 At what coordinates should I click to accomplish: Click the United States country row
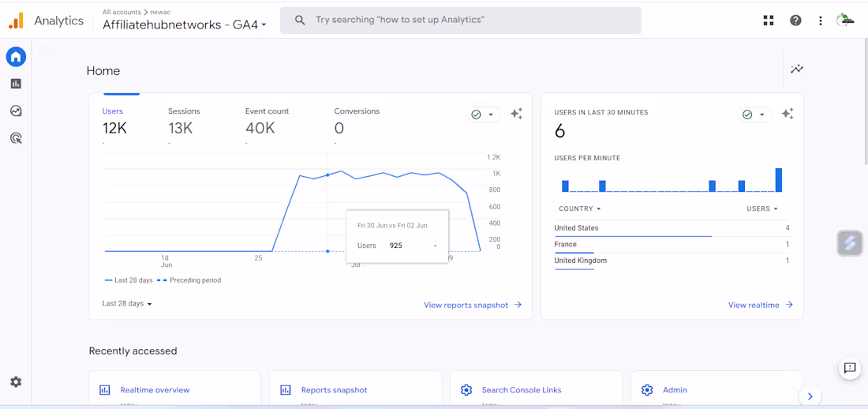coord(672,228)
